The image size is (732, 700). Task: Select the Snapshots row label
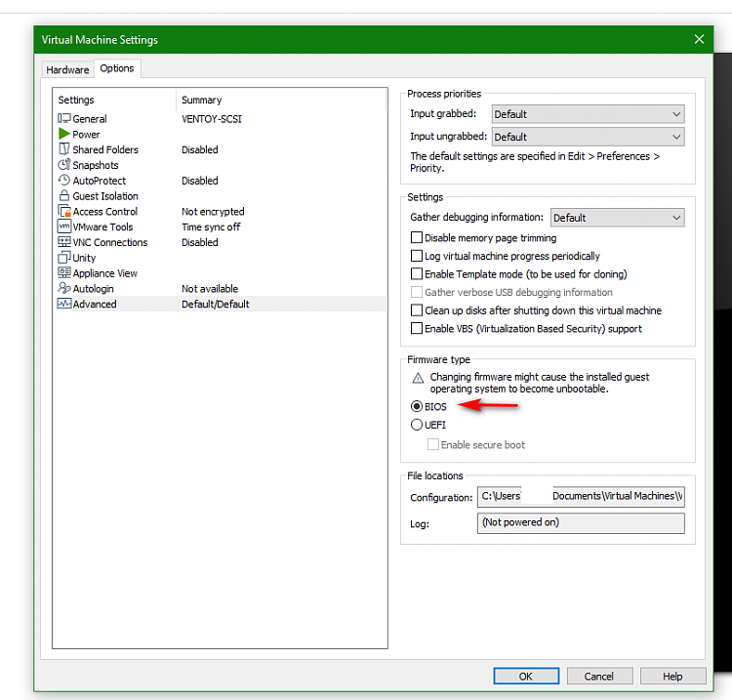(96, 165)
